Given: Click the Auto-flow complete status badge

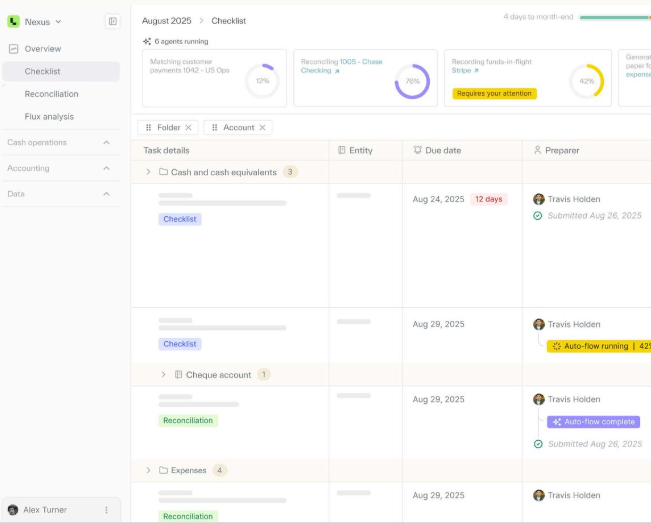Looking at the screenshot, I should [593, 422].
